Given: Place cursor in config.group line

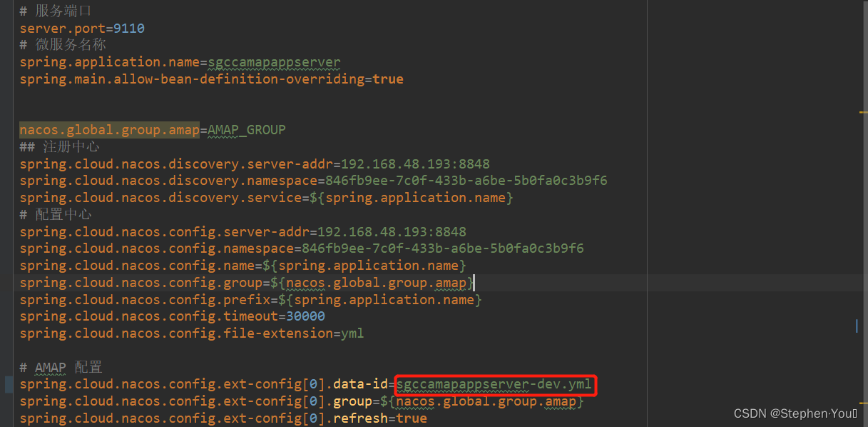Looking at the screenshot, I should [x=247, y=283].
